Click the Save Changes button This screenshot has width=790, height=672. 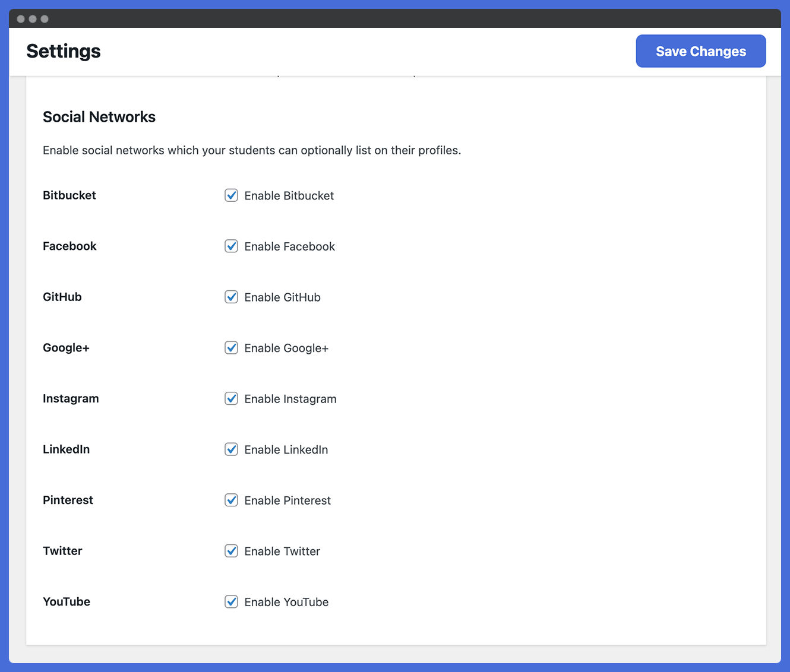click(x=701, y=51)
